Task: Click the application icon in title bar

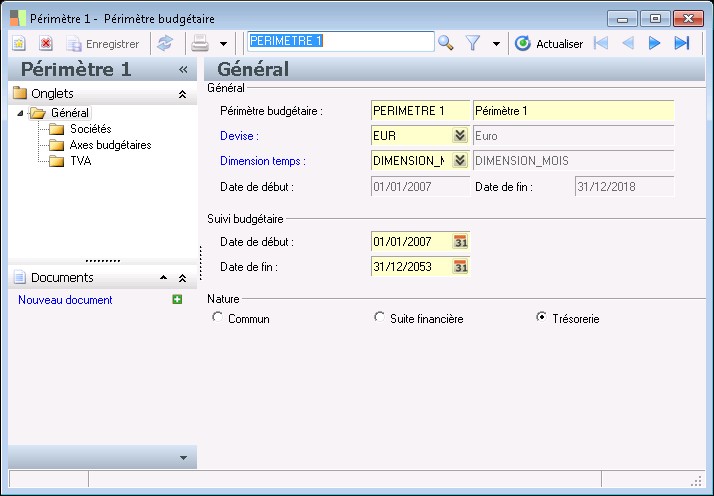Action: click(x=18, y=18)
